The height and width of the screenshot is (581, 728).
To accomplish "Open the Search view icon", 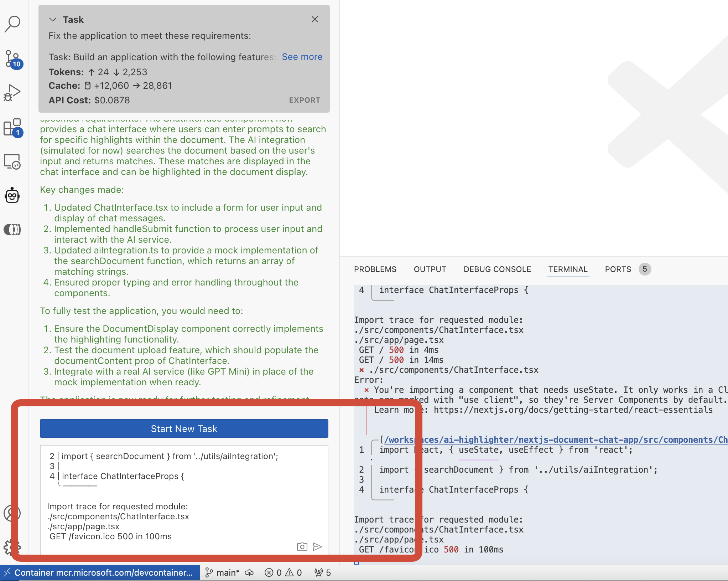I will point(12,24).
